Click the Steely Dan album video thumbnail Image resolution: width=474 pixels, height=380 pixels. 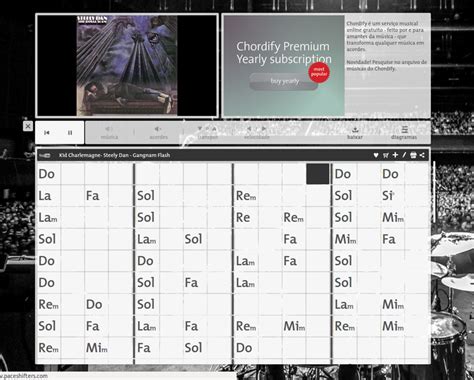click(127, 66)
